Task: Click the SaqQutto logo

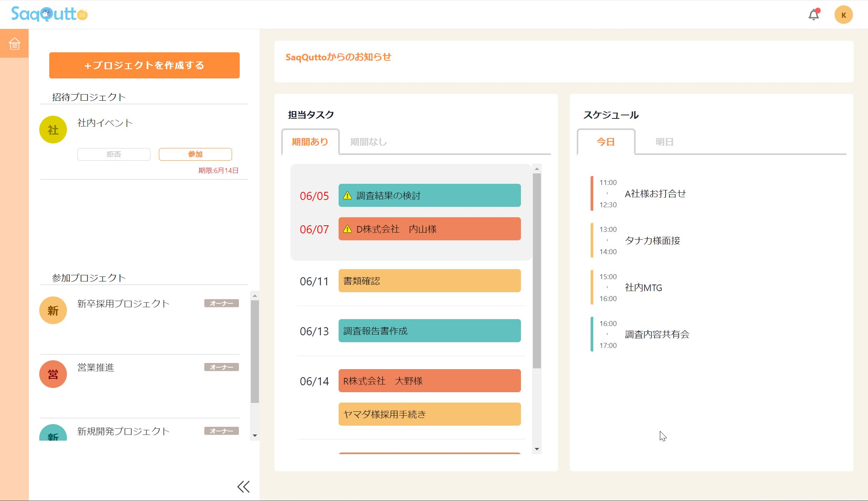Action: click(49, 14)
